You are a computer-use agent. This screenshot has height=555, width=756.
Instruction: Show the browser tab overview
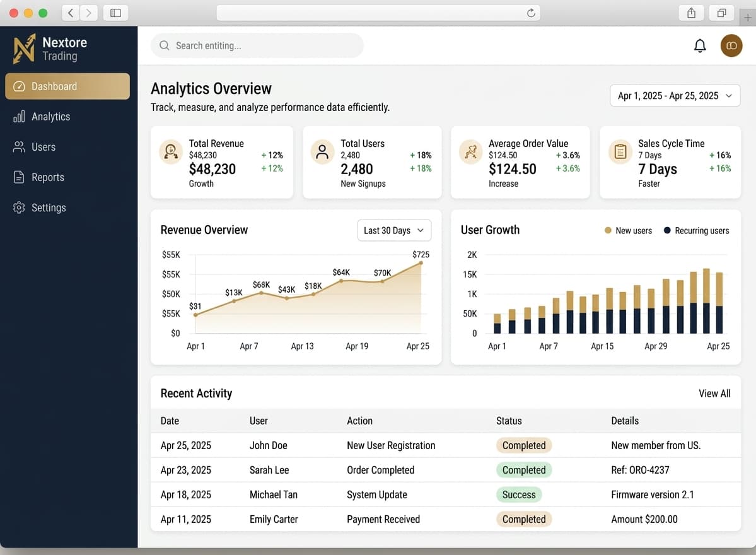point(722,13)
